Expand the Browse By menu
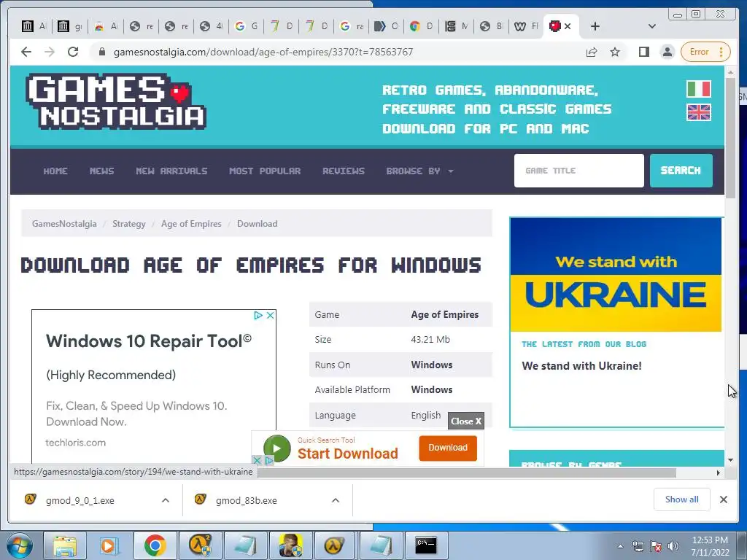This screenshot has height=560, width=747. pyautogui.click(x=419, y=171)
